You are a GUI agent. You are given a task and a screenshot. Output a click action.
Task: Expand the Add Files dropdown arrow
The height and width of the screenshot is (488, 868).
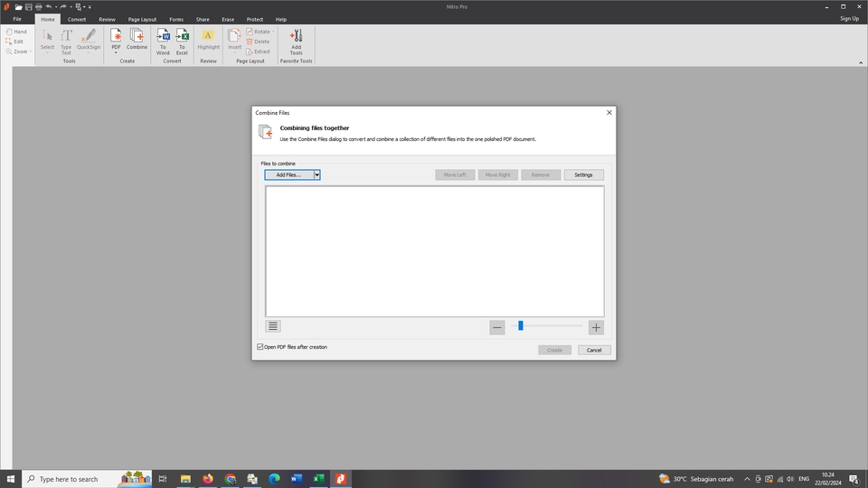[x=316, y=174]
